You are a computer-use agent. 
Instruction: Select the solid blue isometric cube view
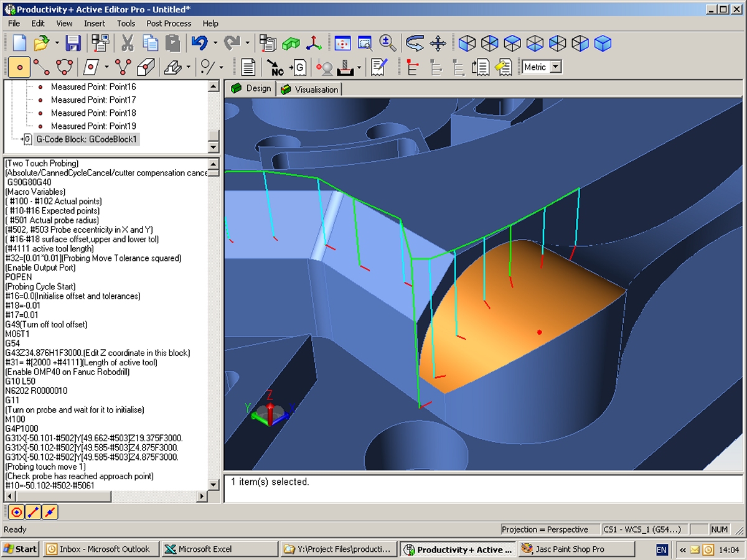coord(603,43)
